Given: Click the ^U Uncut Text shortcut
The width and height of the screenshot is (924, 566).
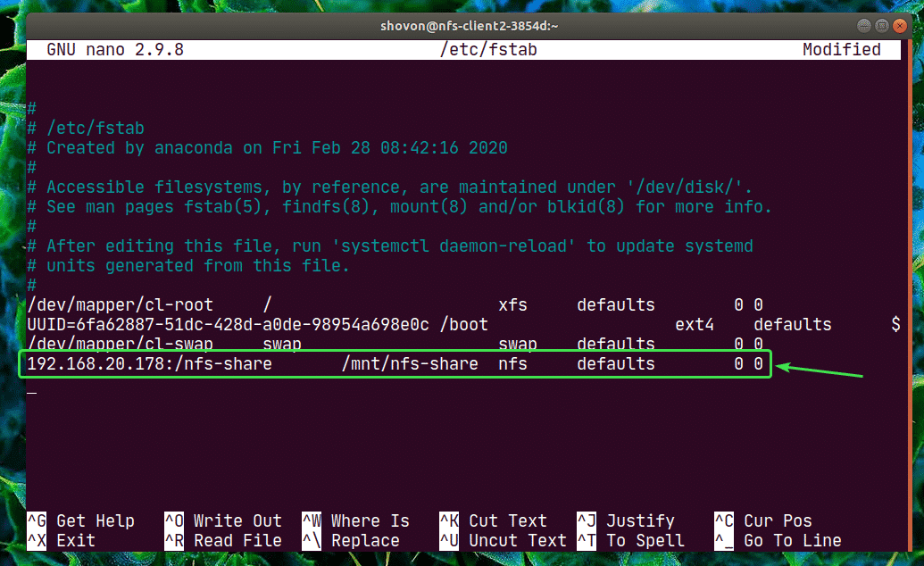Looking at the screenshot, I should [504, 540].
